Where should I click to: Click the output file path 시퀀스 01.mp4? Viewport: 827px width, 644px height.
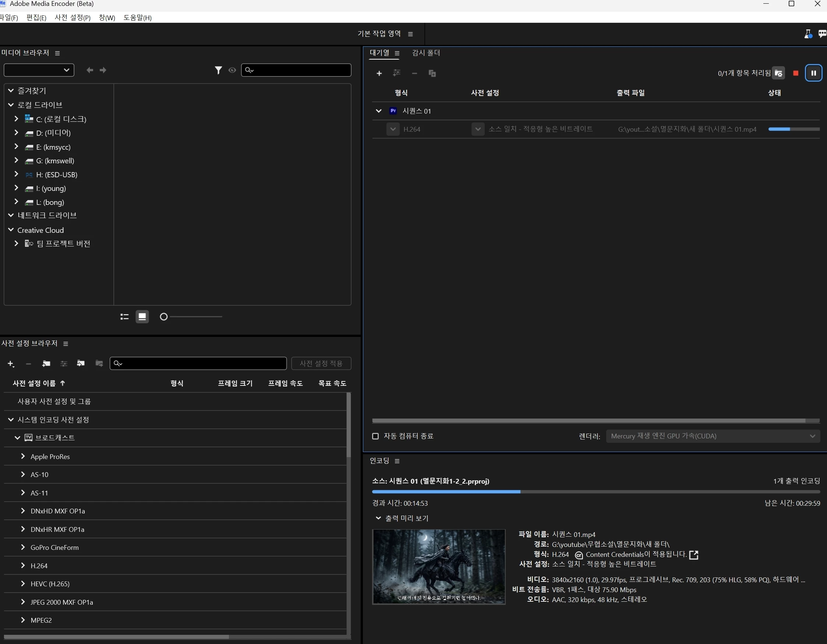click(687, 129)
